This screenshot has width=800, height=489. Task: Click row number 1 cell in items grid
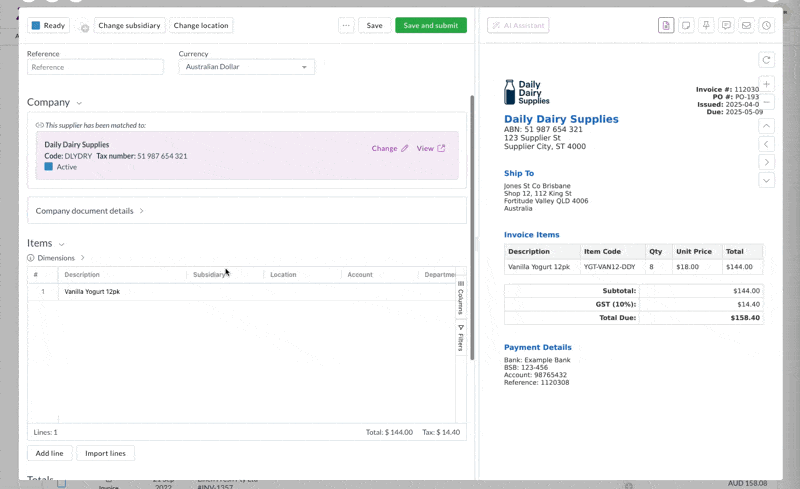(x=43, y=292)
